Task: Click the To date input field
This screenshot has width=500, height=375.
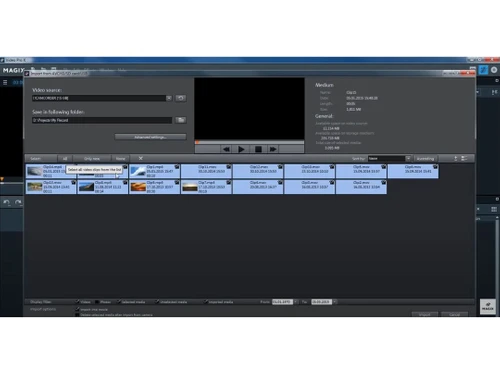Action: (x=321, y=302)
